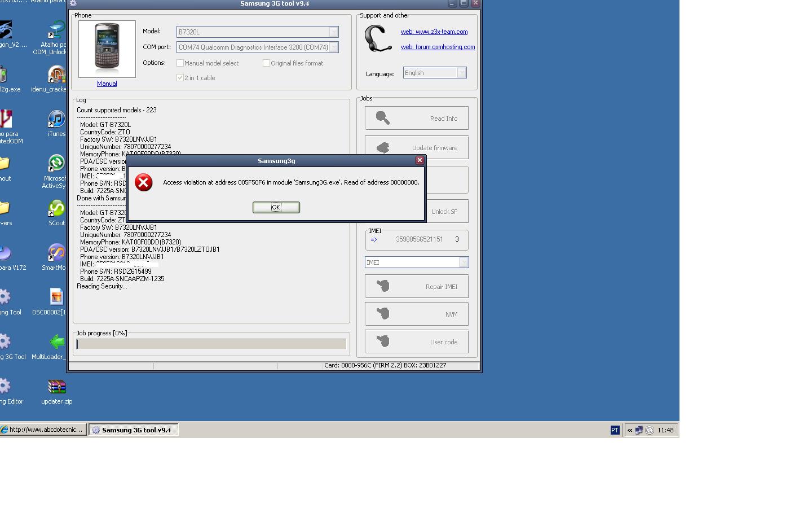Close the Samsung3g error dialog
This screenshot has height=508, width=812.
click(x=420, y=160)
